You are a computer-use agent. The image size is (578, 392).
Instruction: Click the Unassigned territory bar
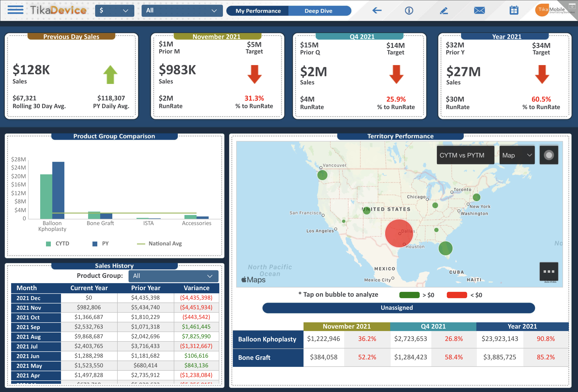click(x=398, y=308)
